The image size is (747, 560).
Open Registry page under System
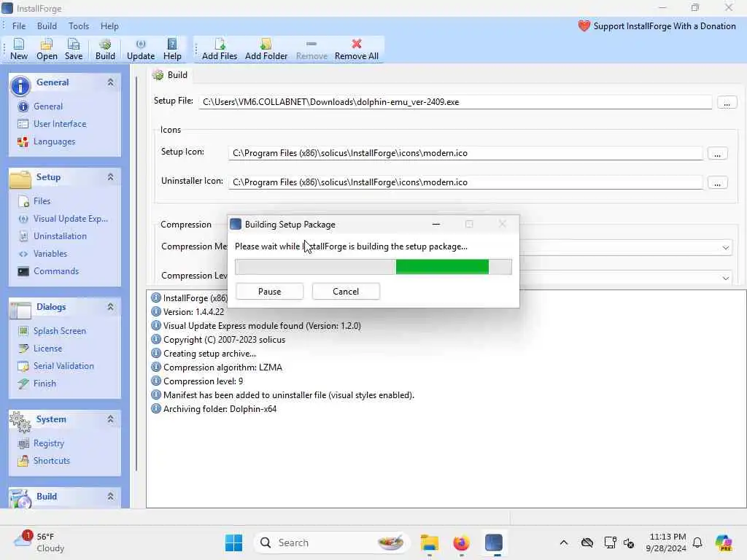point(48,443)
